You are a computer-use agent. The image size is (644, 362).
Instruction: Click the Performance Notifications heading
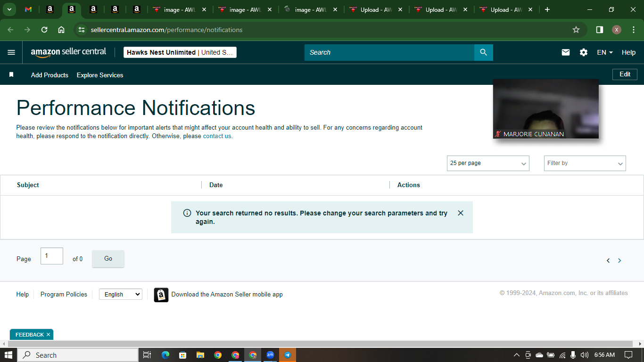coord(136,108)
